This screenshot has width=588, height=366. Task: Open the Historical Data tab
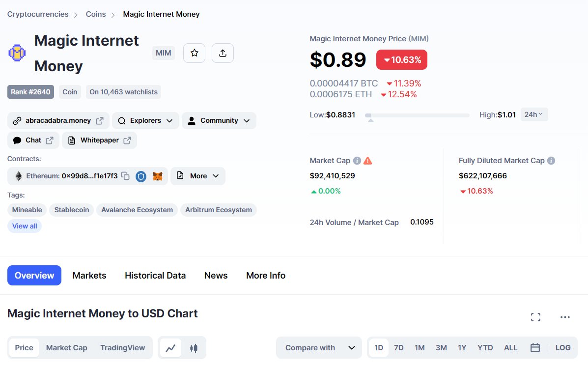pyautogui.click(x=155, y=275)
